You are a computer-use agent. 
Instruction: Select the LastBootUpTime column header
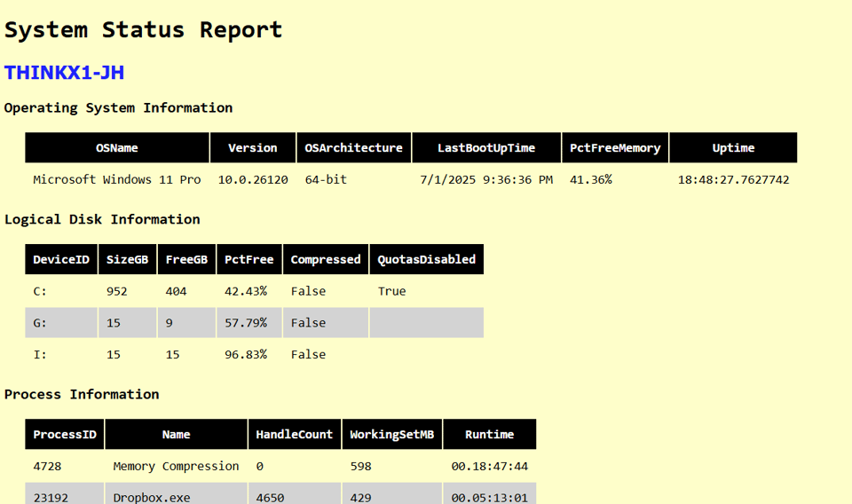tap(486, 148)
